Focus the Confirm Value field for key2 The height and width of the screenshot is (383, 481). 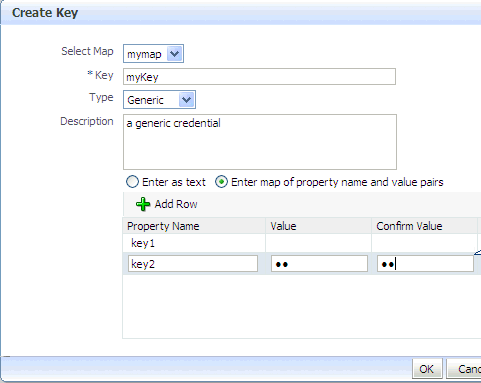(x=425, y=264)
